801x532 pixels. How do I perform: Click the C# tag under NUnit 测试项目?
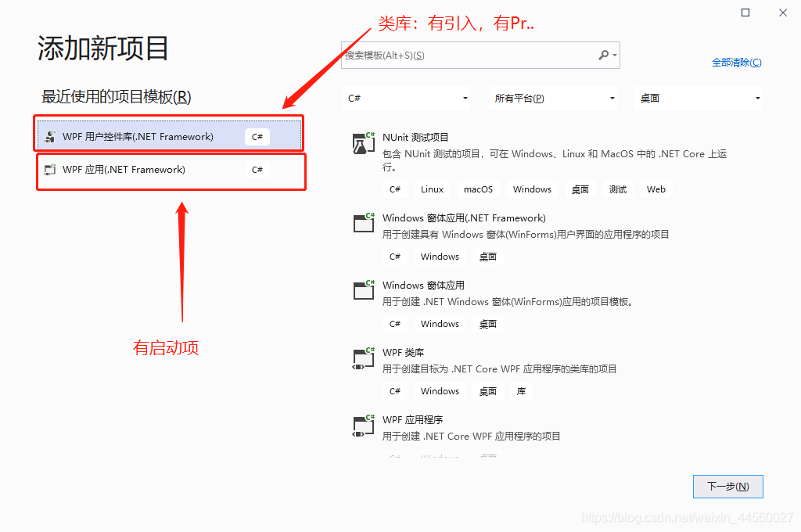pyautogui.click(x=395, y=189)
